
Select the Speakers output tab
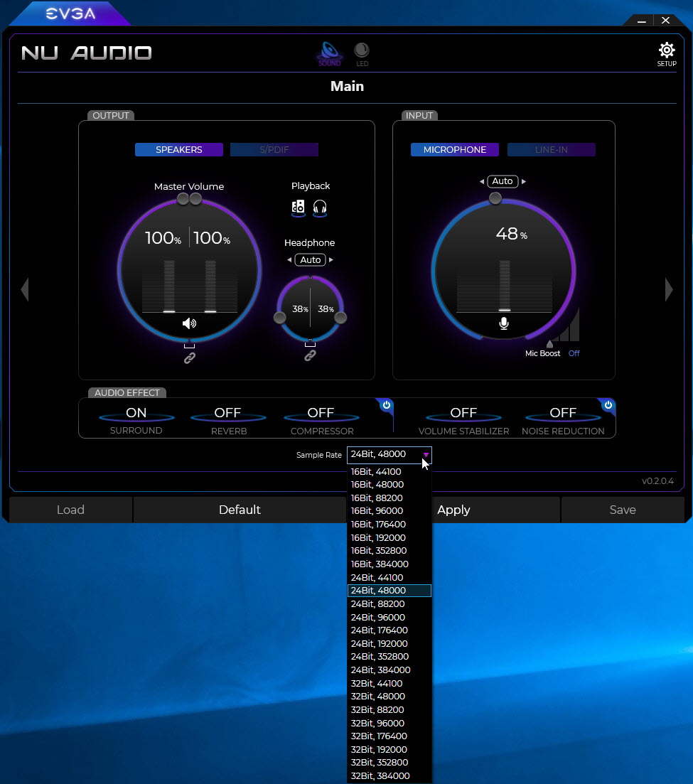click(x=179, y=149)
